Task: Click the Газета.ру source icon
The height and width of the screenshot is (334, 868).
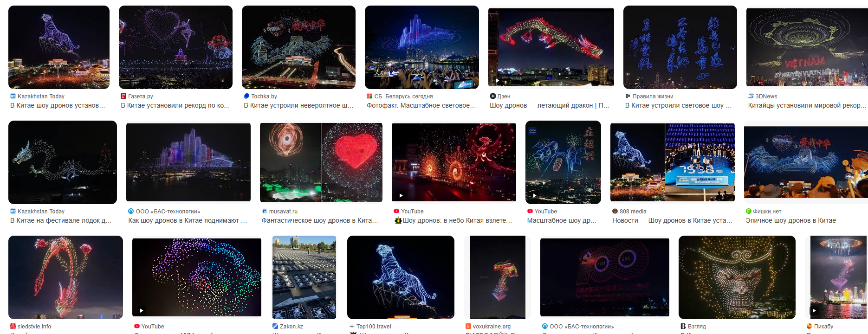Action: pyautogui.click(x=123, y=96)
